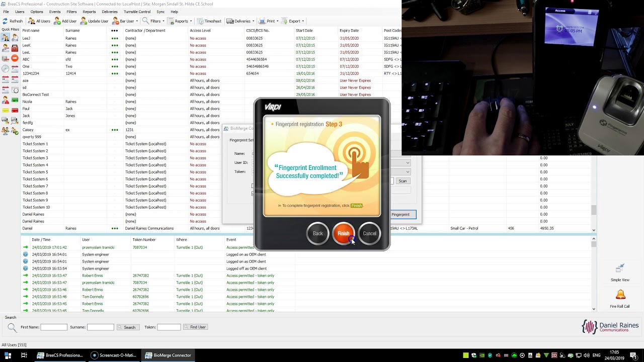Open the Events menu
This screenshot has height=362, width=644.
[55, 12]
